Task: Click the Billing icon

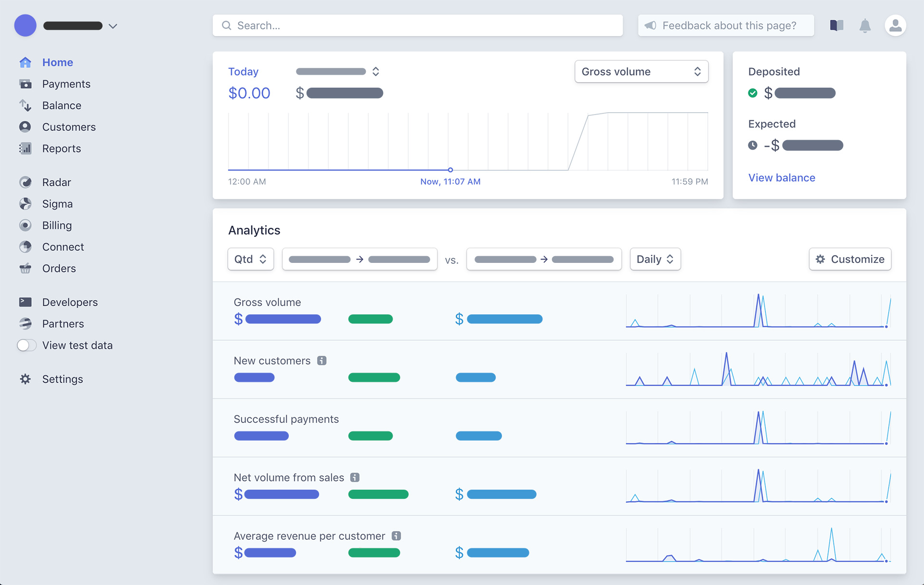Action: [26, 225]
